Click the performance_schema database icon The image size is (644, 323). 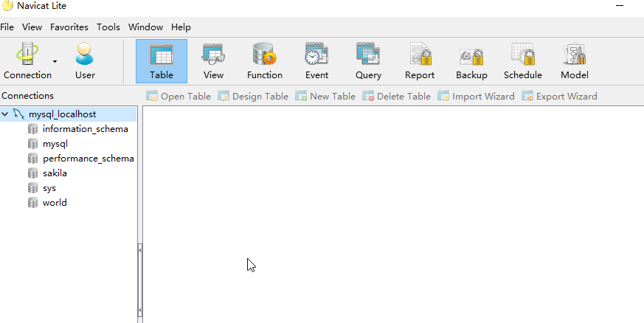pos(33,159)
